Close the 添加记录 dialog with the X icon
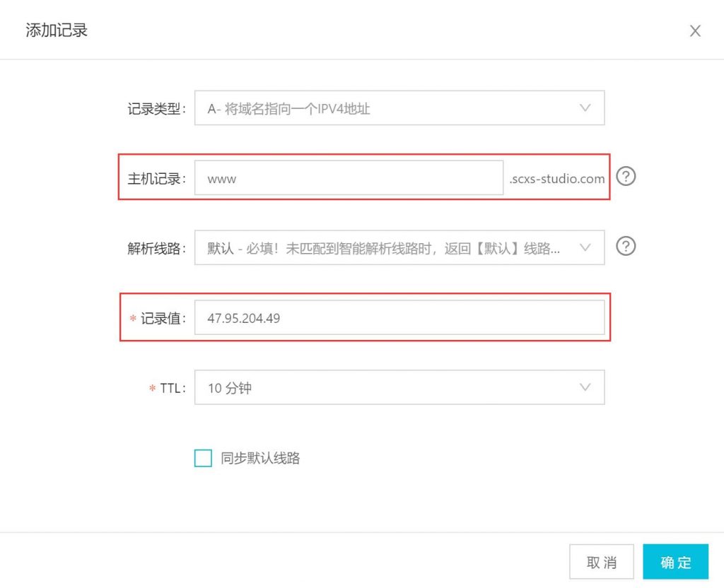724x588 pixels. (695, 31)
